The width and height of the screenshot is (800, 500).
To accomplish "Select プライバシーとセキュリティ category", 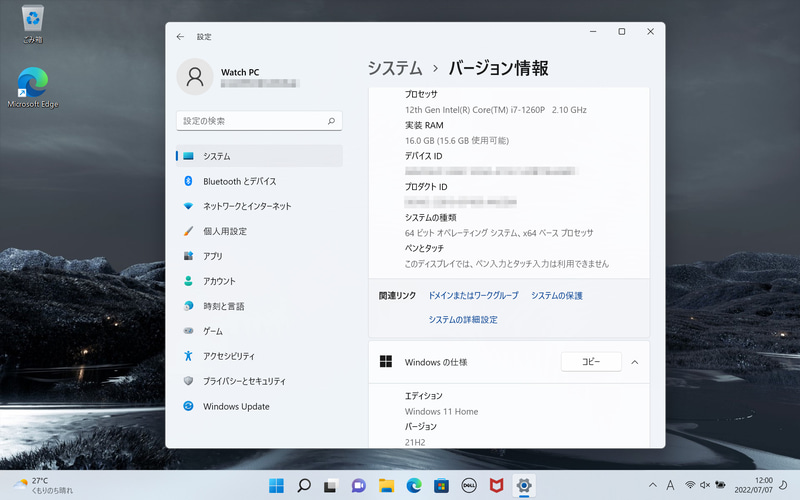I will pos(259,381).
